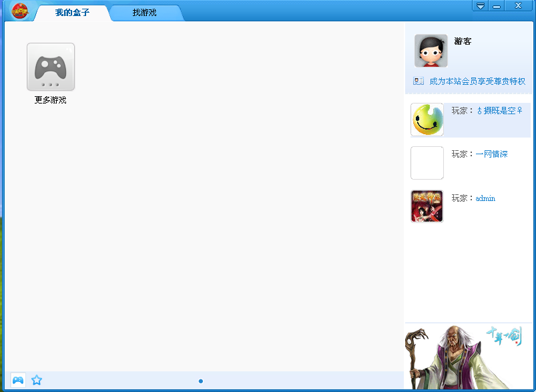Open favorites via the star icon
Viewport: 536px width, 392px height.
click(x=37, y=380)
